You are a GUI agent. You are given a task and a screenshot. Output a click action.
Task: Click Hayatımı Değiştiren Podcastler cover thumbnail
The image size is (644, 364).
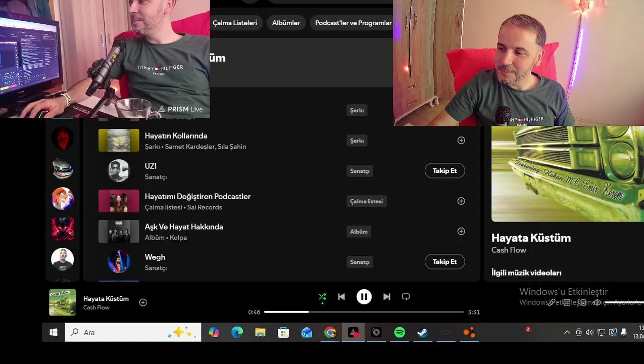119,201
